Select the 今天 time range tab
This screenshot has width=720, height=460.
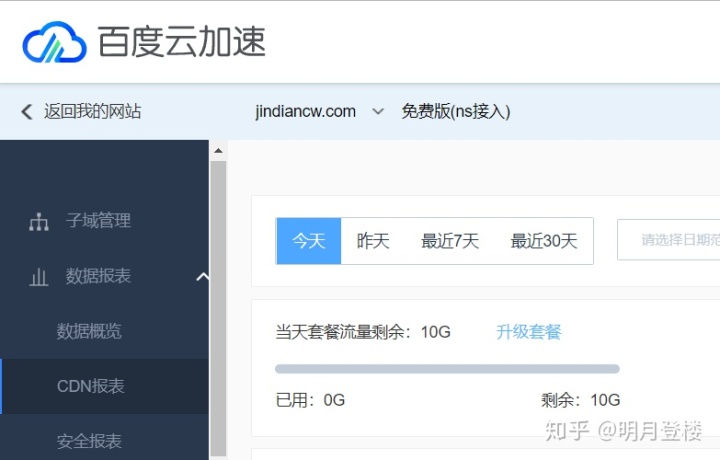pos(309,241)
